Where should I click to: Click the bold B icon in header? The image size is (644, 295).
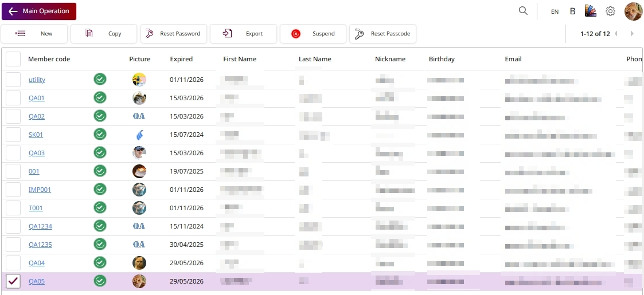(572, 11)
